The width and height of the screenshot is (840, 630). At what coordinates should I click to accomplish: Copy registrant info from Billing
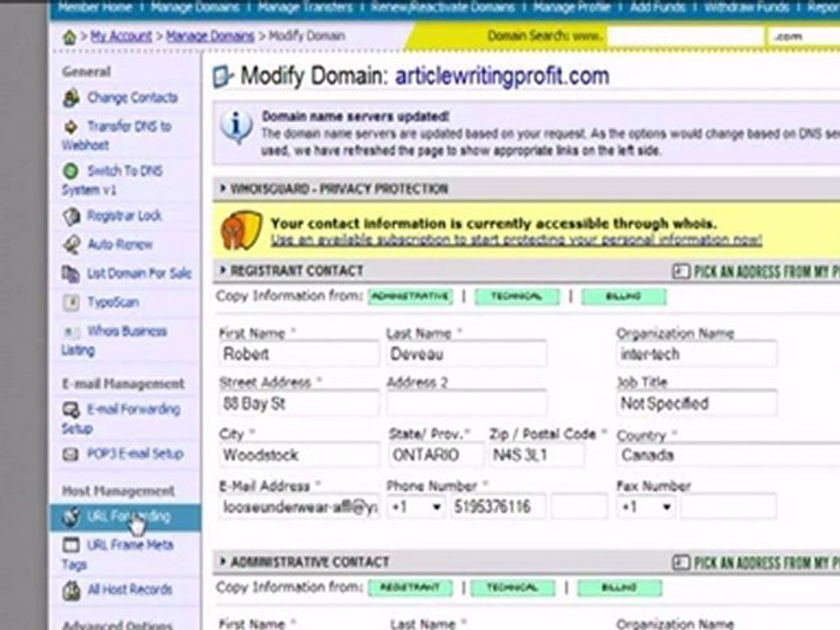(624, 297)
